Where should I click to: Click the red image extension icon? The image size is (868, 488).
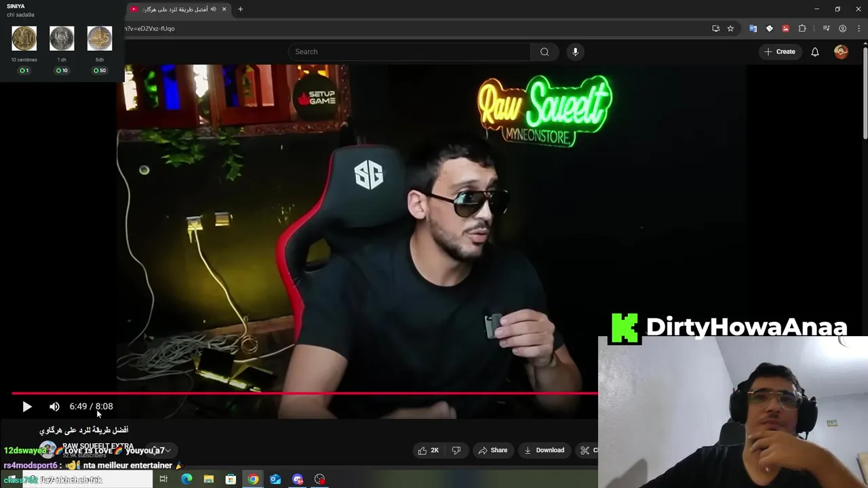[x=785, y=28]
